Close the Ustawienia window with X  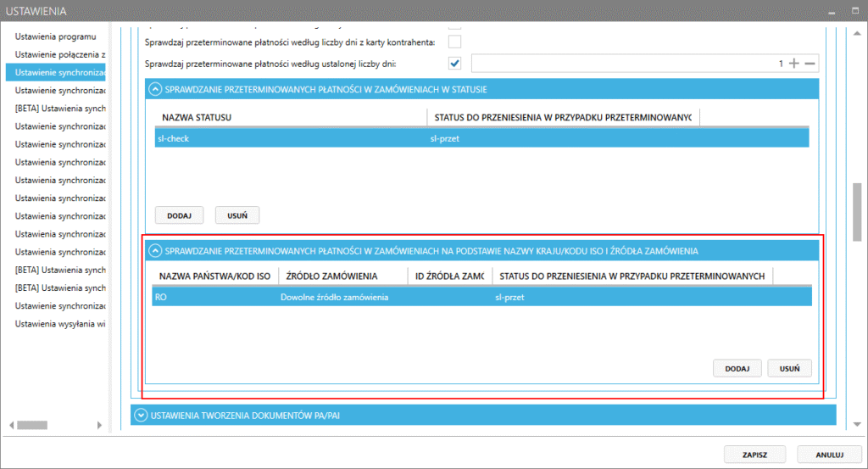click(855, 10)
